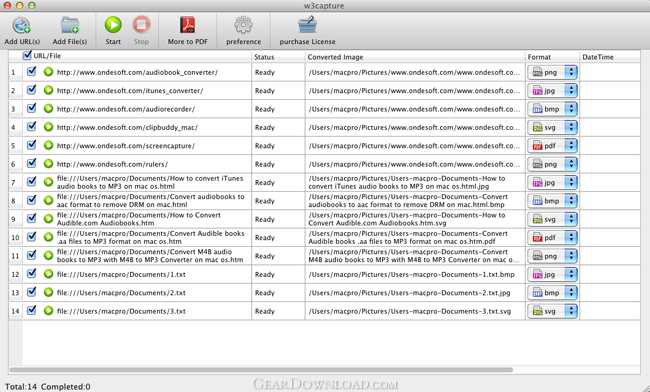
Task: Click the Status column header
Action: click(278, 57)
